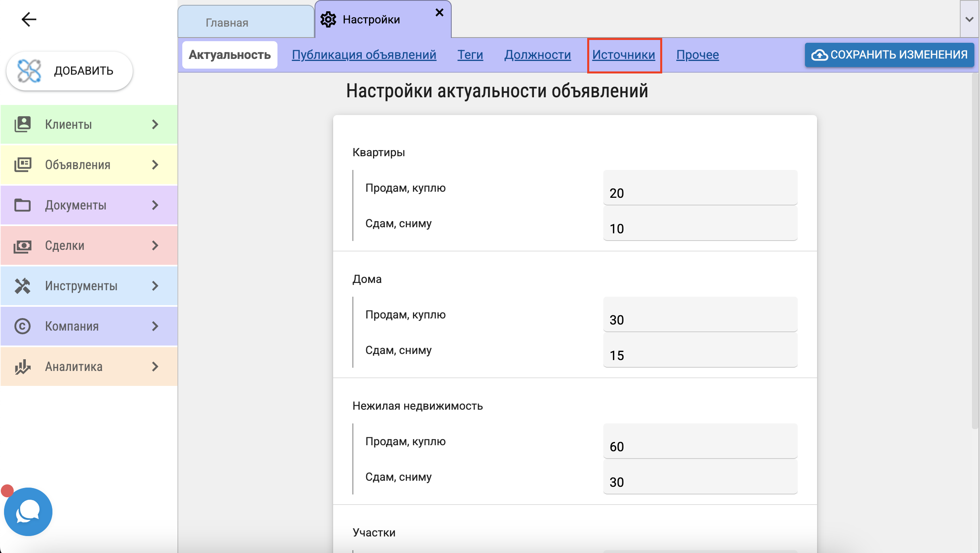This screenshot has width=980, height=553.
Task: Edit Нежилая недвижимость Сдам, сниму field 30
Action: pos(700,477)
